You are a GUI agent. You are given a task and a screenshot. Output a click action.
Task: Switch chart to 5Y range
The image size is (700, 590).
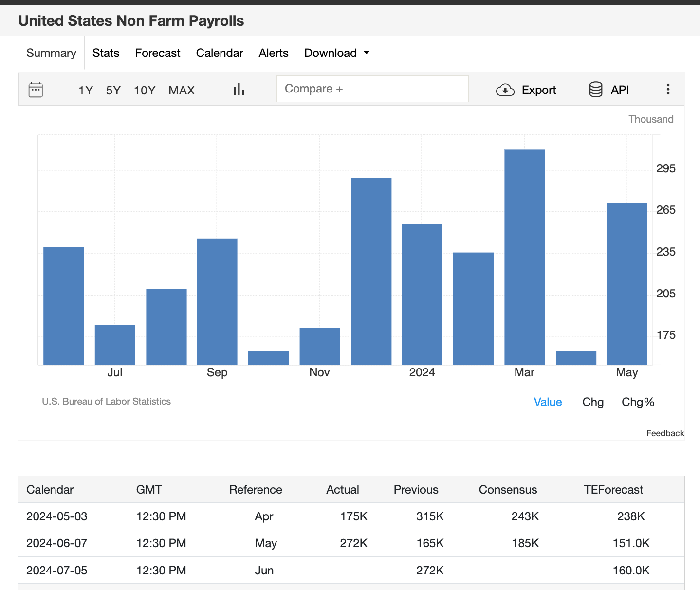click(113, 91)
